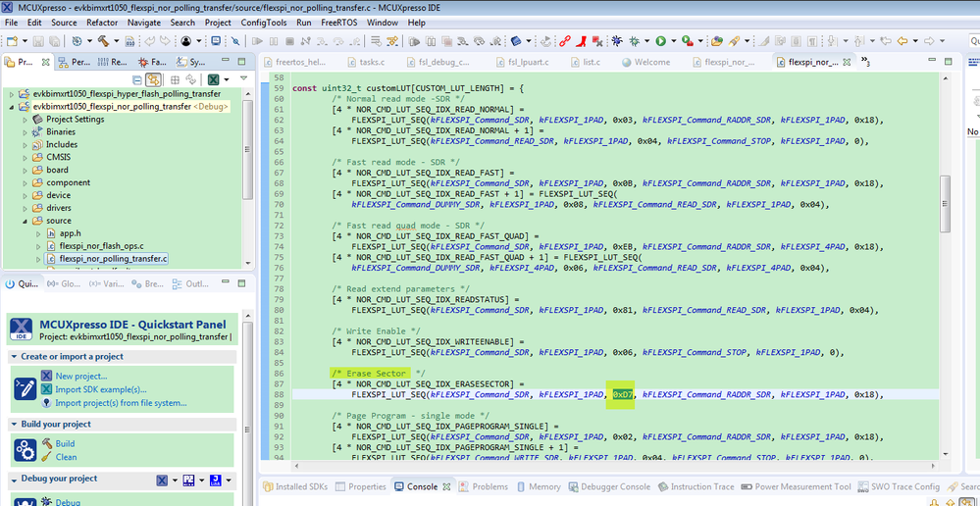Viewport: 980px width, 506px height.
Task: Open the hidden editor tabs overflow list
Action: click(864, 62)
